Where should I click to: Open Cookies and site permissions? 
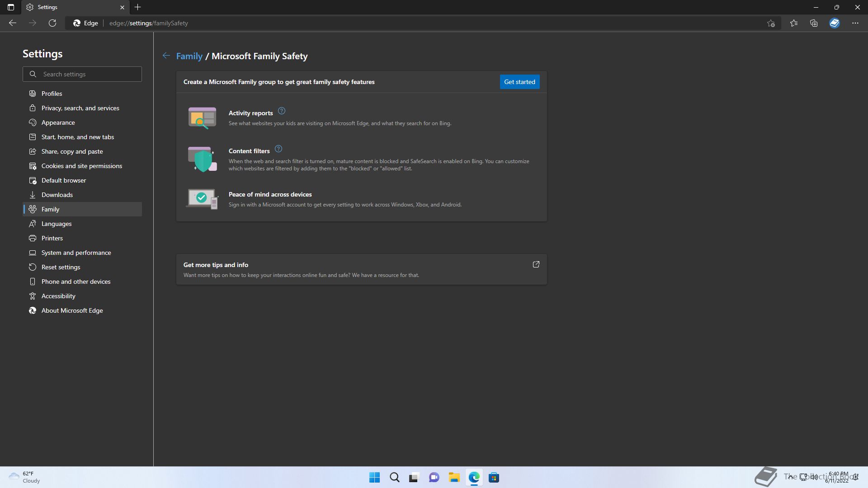[81, 166]
